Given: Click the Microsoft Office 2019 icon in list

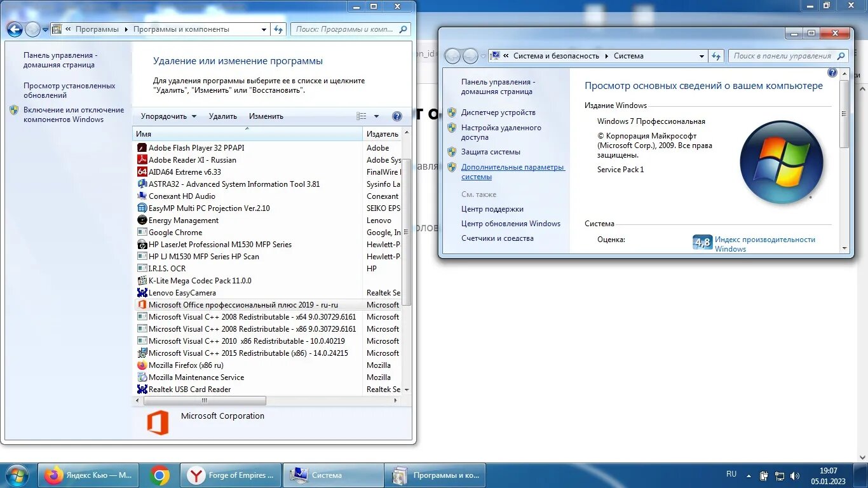Looking at the screenshot, I should [142, 304].
